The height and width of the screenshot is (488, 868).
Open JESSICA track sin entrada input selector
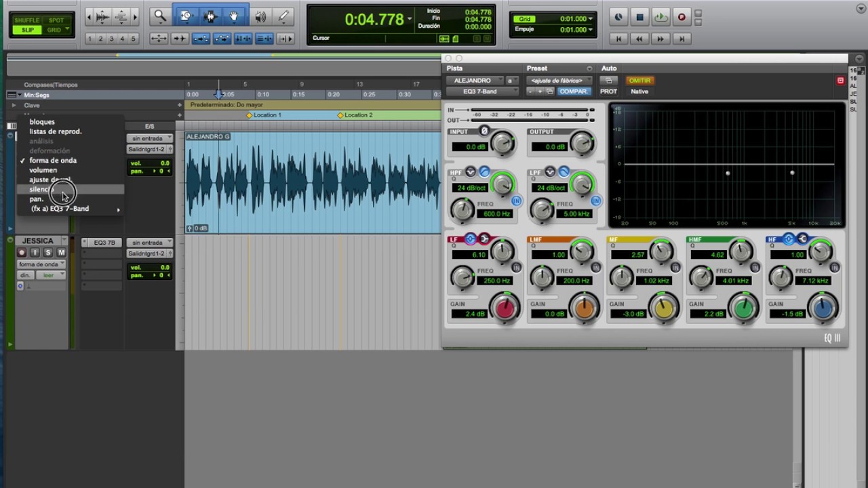[x=150, y=243]
